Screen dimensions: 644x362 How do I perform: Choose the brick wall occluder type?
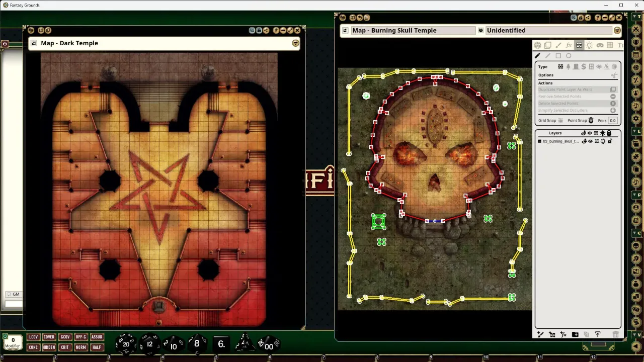click(x=560, y=66)
